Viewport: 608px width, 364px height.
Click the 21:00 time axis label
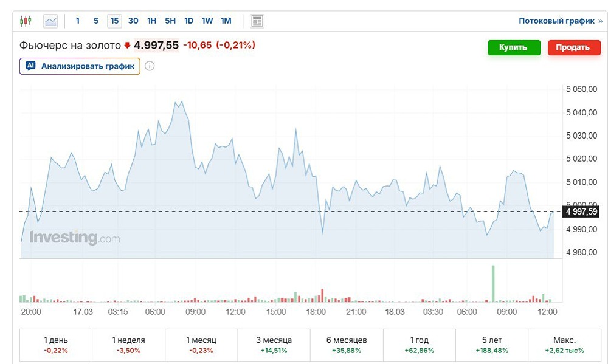click(x=356, y=312)
